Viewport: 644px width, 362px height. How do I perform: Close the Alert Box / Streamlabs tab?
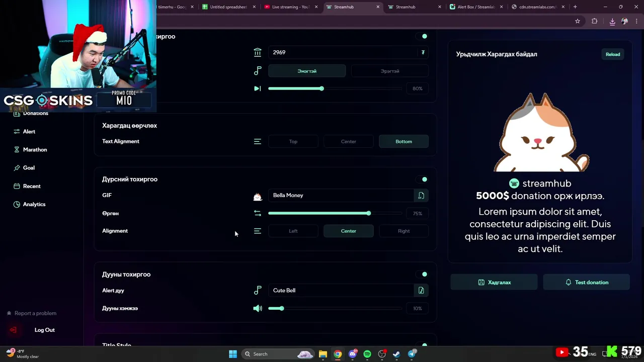click(501, 7)
